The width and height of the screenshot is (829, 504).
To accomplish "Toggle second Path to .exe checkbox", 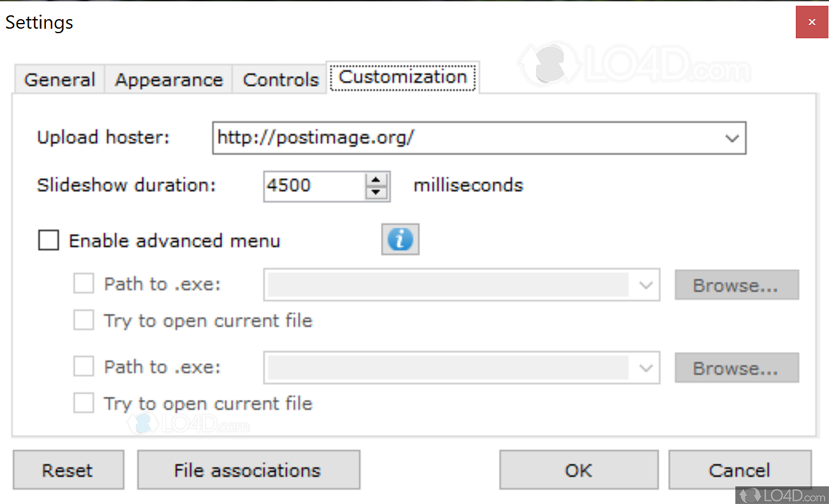I will point(84,367).
